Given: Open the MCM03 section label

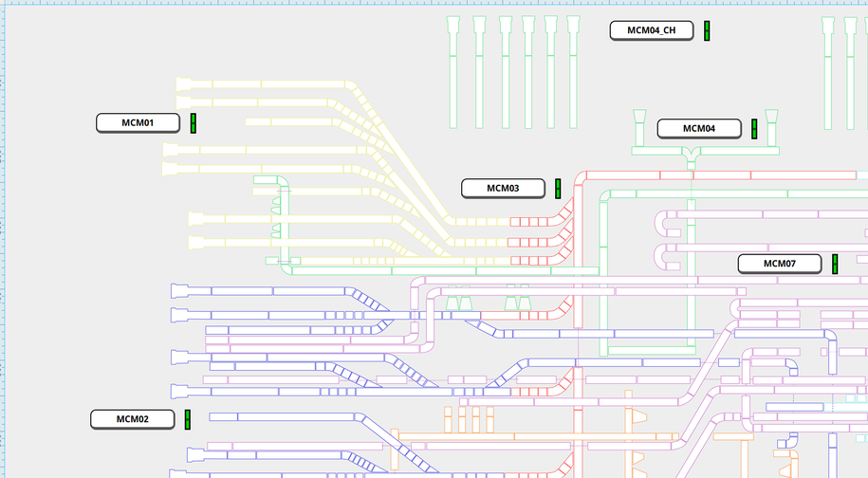Looking at the screenshot, I should (503, 188).
